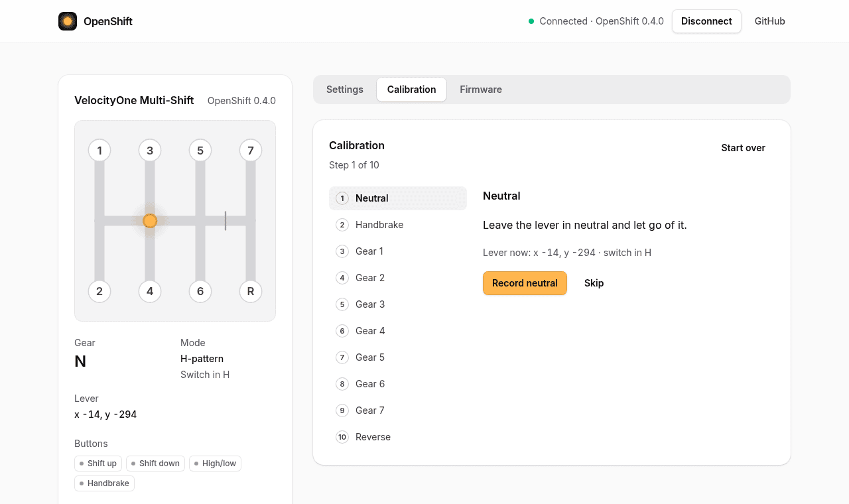Image resolution: width=849 pixels, height=504 pixels.
Task: Click gear 7 position on shifter diagram
Action: coord(251,151)
